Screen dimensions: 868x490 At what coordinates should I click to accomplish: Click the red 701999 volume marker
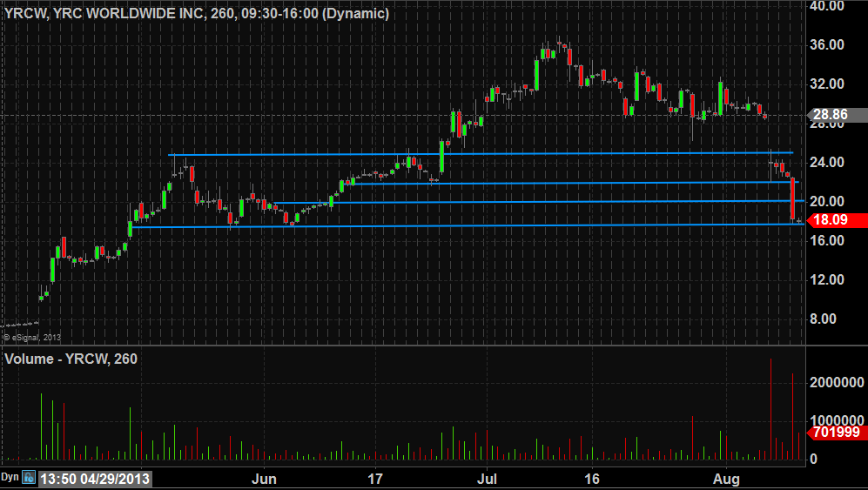(837, 433)
